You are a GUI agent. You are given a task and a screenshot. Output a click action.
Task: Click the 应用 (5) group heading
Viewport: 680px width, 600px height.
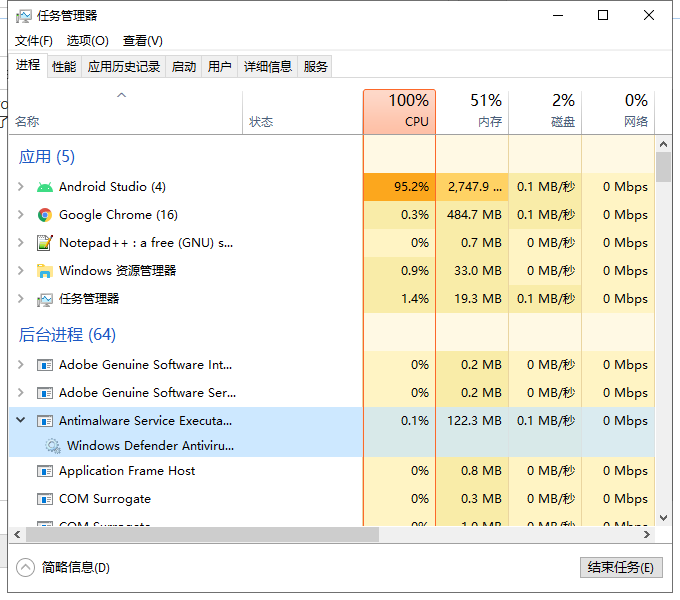[47, 157]
